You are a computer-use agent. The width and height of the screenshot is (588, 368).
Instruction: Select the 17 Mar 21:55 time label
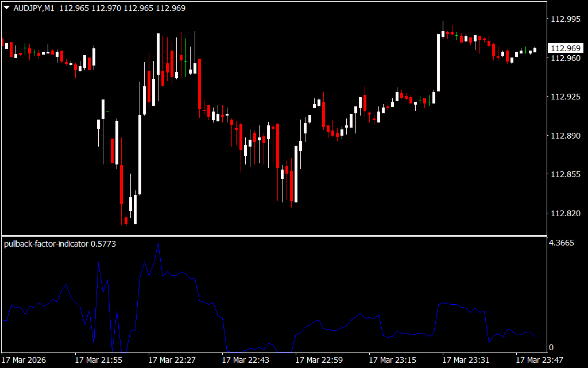click(98, 360)
